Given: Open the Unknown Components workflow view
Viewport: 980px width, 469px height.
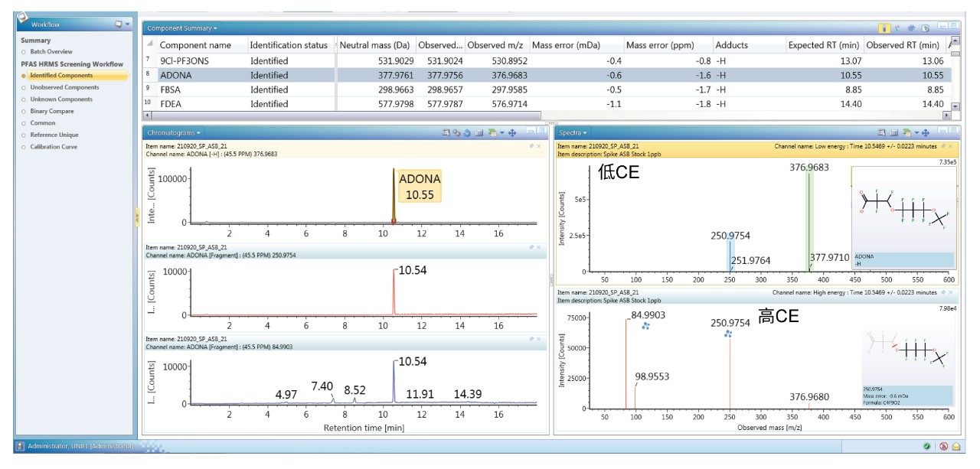Looking at the screenshot, I should coord(61,99).
